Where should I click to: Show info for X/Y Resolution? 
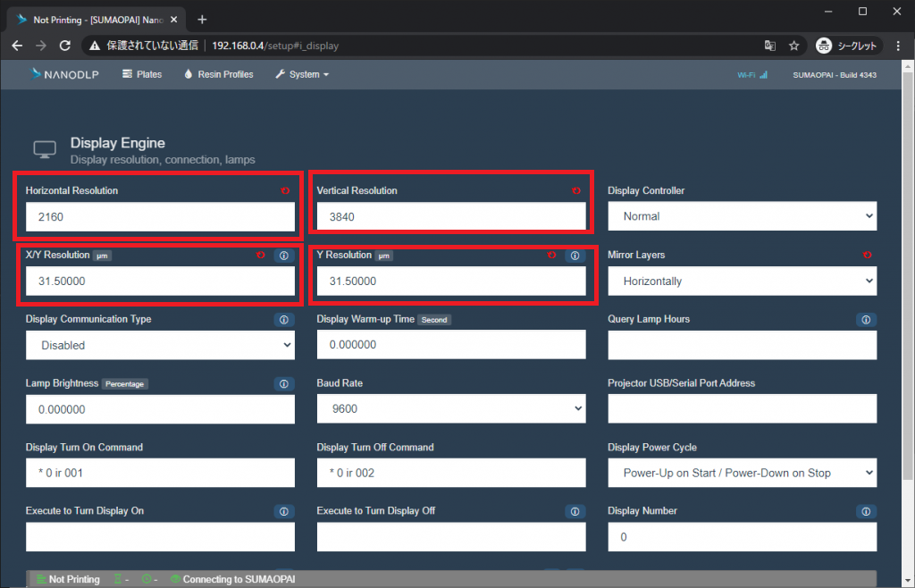pyautogui.click(x=284, y=256)
